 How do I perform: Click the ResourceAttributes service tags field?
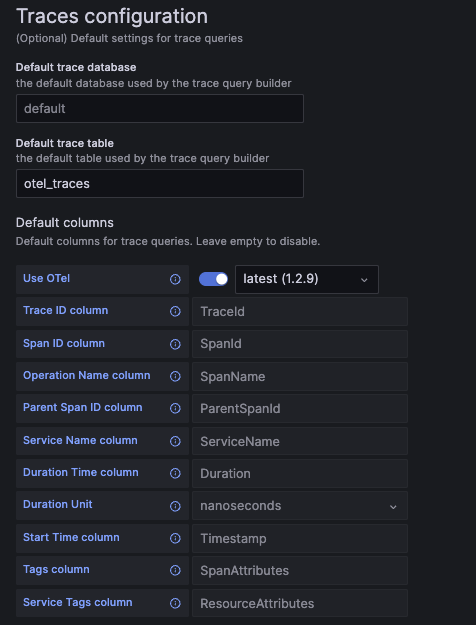coord(300,603)
